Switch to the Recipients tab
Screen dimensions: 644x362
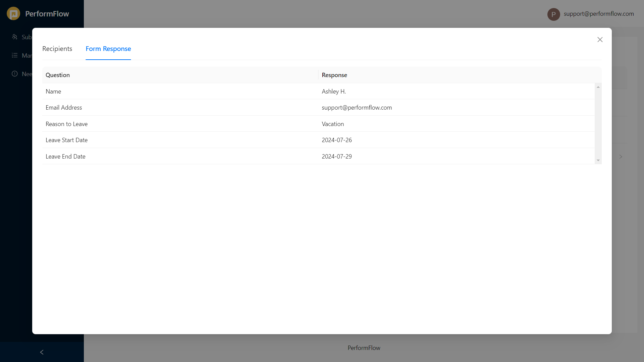(x=57, y=49)
